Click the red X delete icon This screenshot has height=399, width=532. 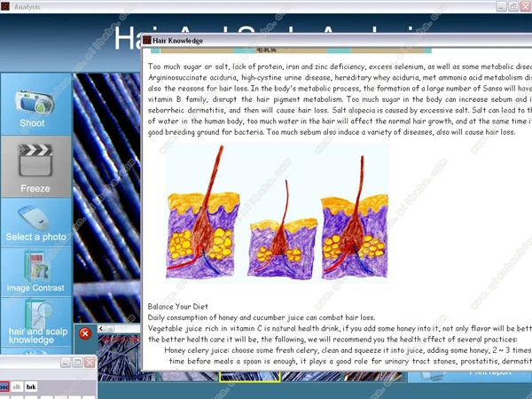[x=85, y=333]
